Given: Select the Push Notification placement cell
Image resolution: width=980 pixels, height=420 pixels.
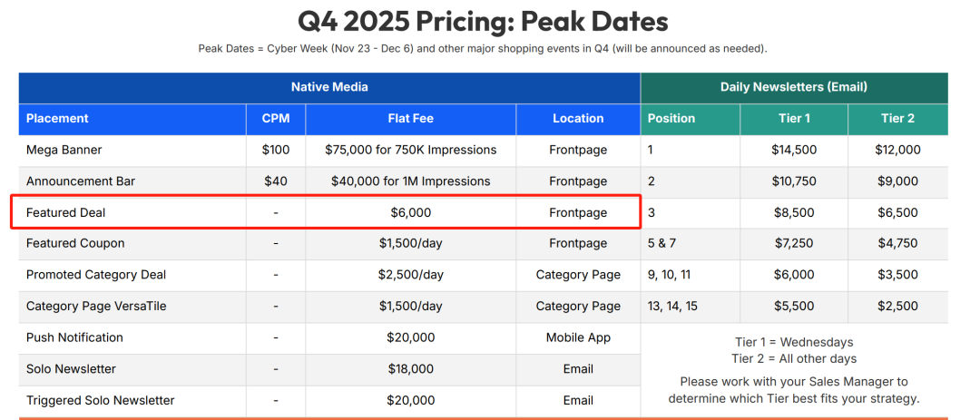Looking at the screenshot, I should tap(74, 337).
